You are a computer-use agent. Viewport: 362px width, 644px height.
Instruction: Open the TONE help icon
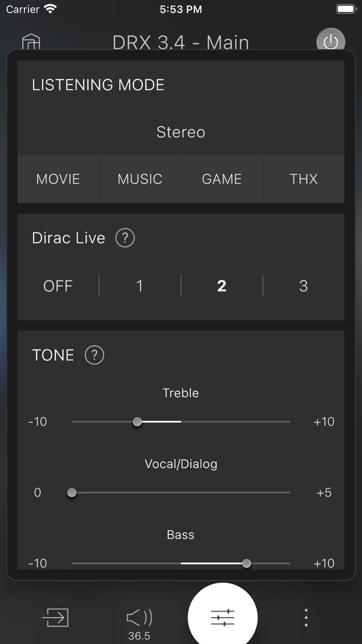tap(94, 355)
